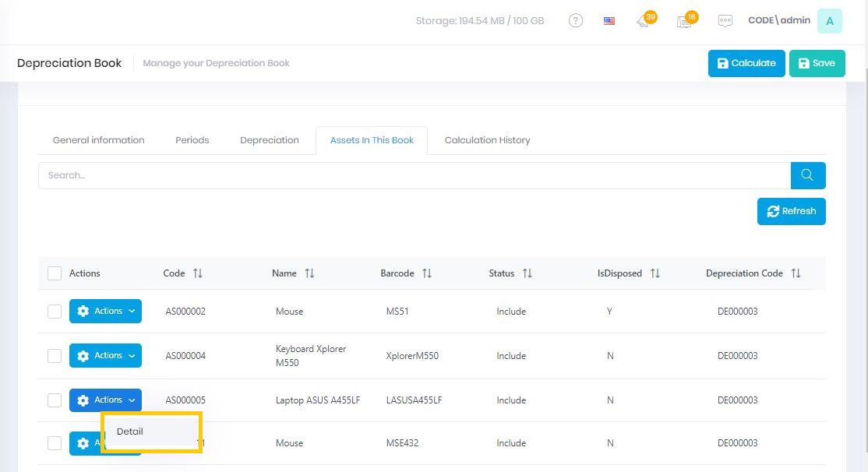The image size is (868, 472).
Task: Open notifications bell with 39 badge
Action: click(x=644, y=21)
